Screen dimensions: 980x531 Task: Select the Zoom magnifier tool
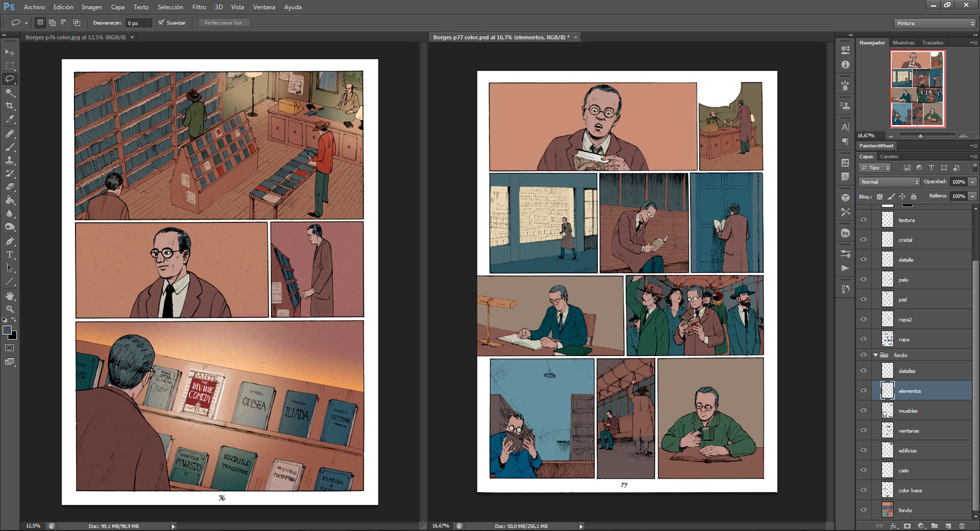pos(10,309)
